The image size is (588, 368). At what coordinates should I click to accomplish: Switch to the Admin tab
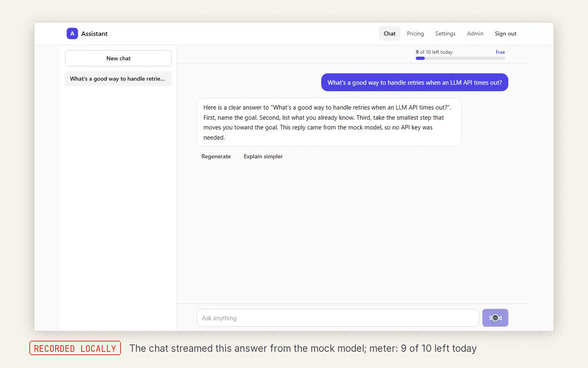point(475,33)
